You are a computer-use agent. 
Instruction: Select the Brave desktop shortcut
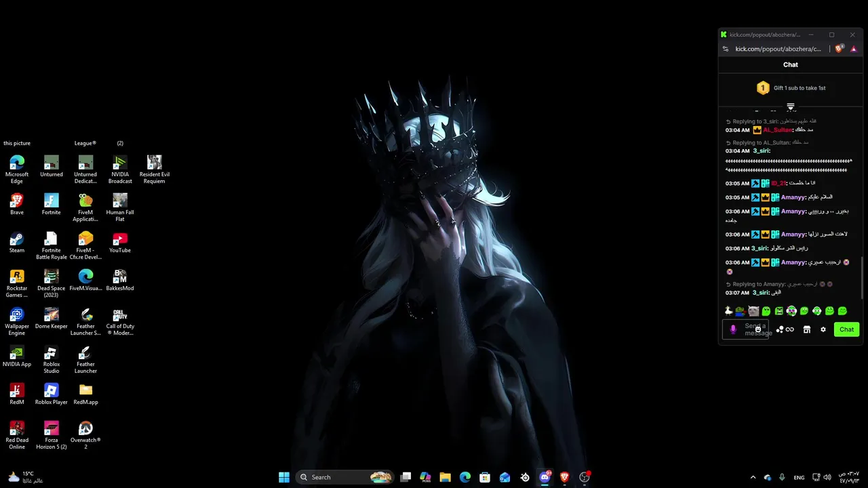(17, 204)
